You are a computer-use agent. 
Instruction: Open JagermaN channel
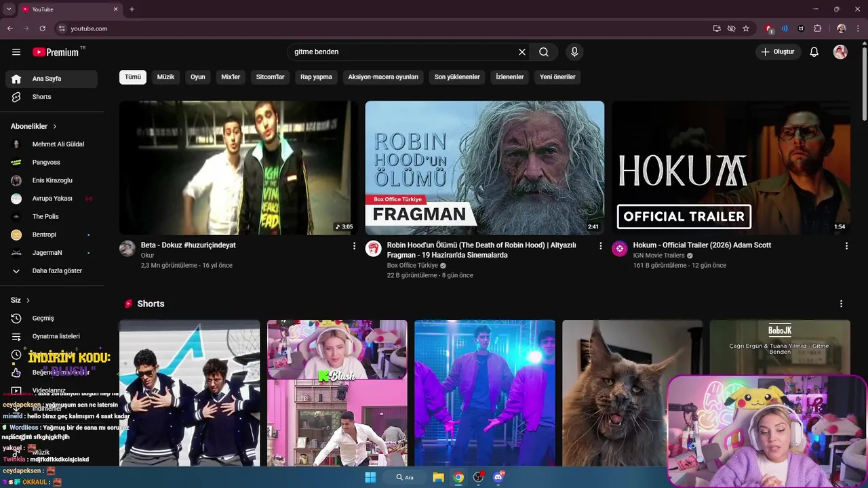tap(52, 253)
